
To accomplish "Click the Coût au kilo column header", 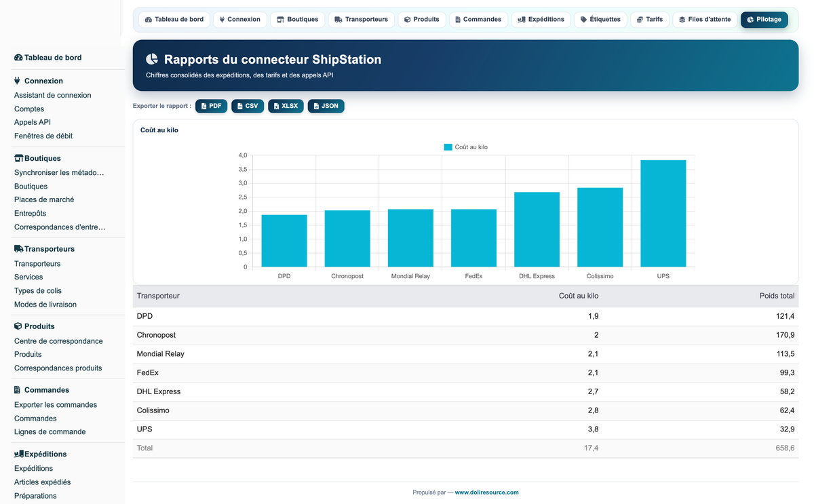I will (x=579, y=296).
